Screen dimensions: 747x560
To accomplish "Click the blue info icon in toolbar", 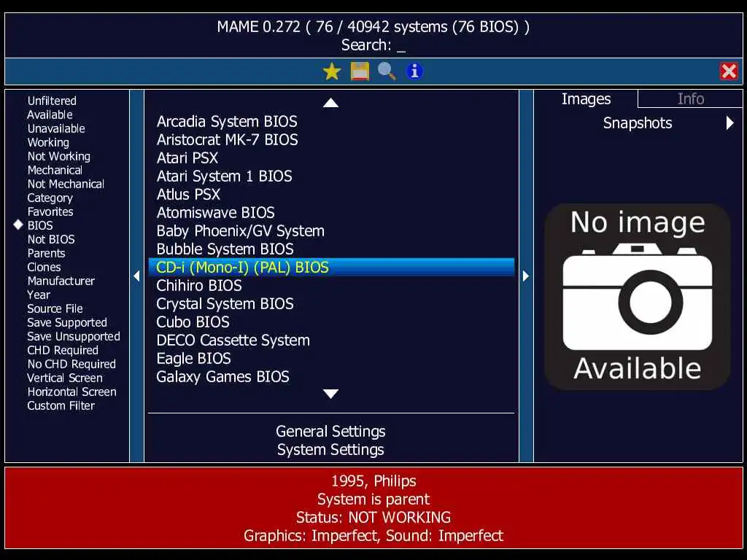I will (x=414, y=71).
